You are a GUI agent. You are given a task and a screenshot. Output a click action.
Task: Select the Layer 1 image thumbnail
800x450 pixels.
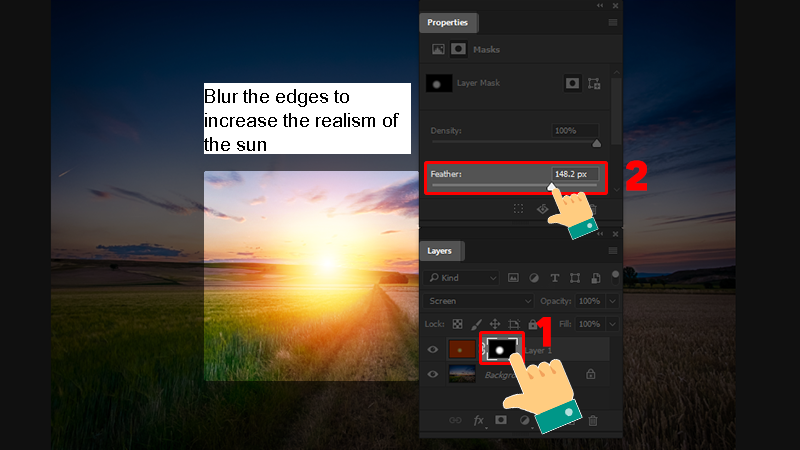tap(462, 350)
